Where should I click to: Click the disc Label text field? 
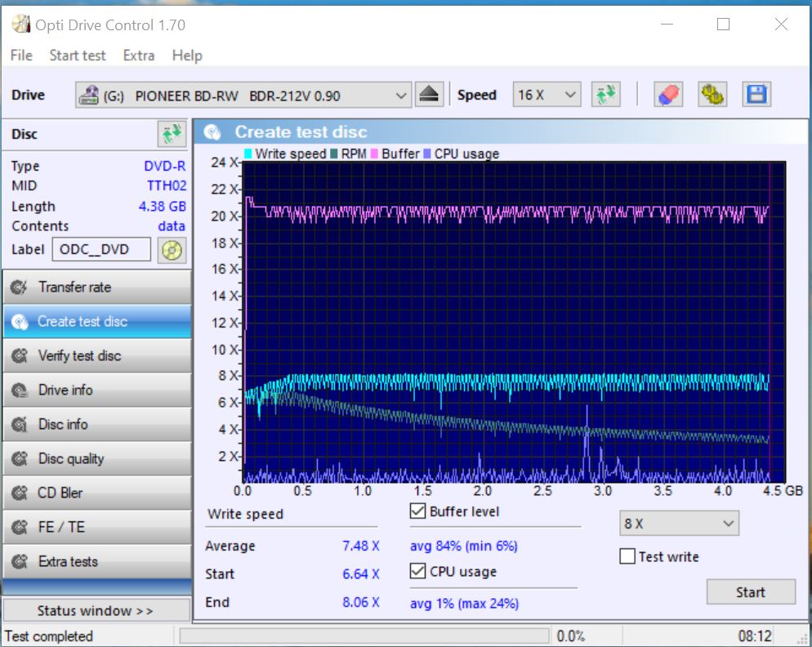(x=102, y=250)
